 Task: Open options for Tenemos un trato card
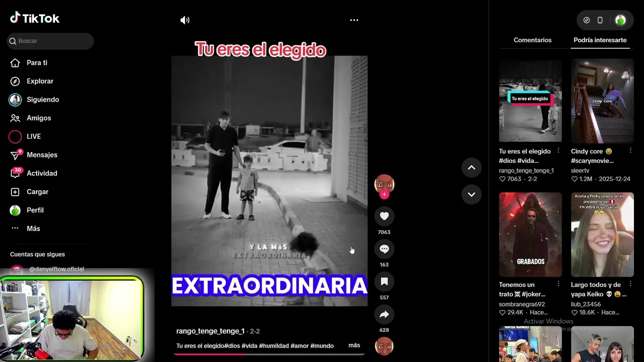click(x=558, y=285)
